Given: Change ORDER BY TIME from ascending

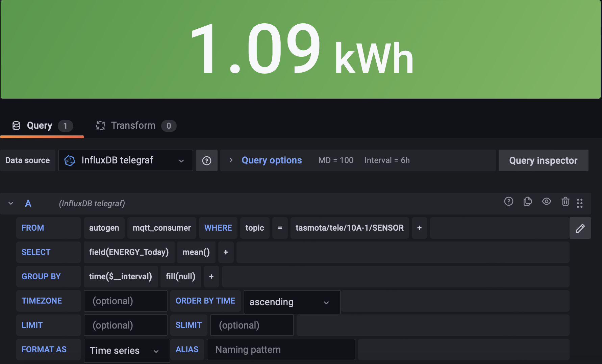Looking at the screenshot, I should pos(292,302).
